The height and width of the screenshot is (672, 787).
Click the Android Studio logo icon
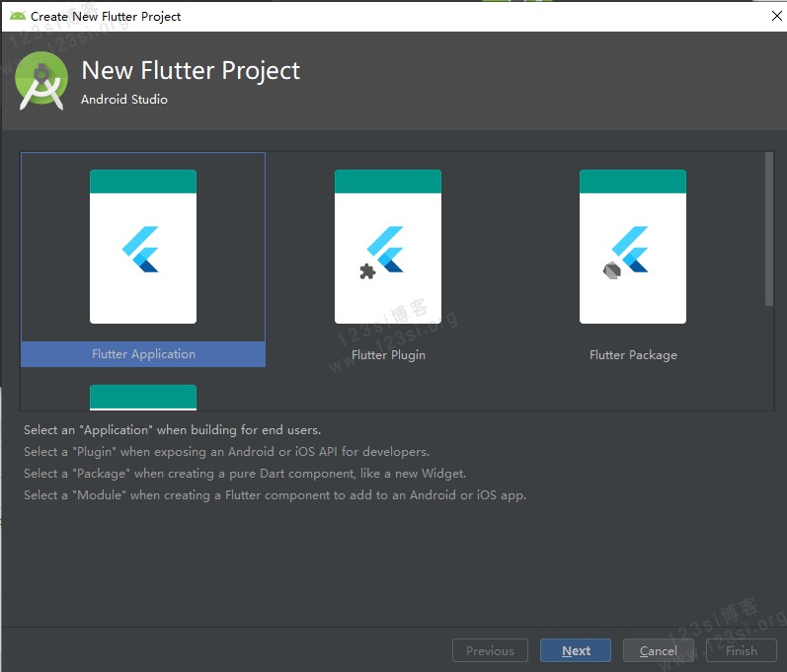click(x=41, y=81)
